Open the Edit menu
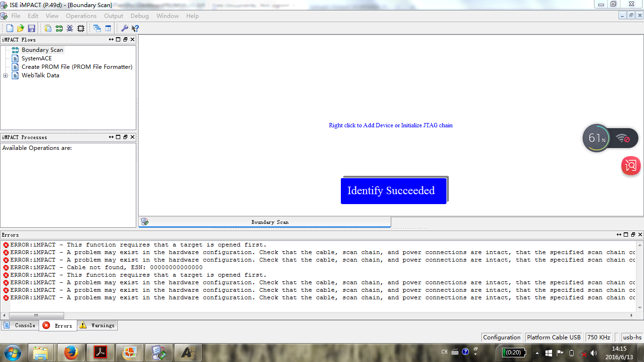This screenshot has height=362, width=644. click(33, 16)
